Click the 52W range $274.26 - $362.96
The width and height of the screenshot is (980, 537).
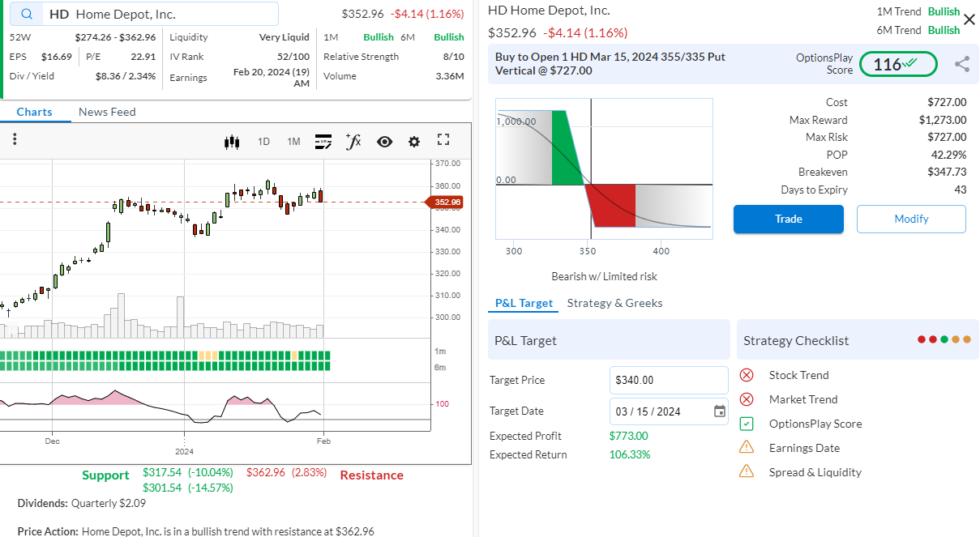[x=115, y=37]
